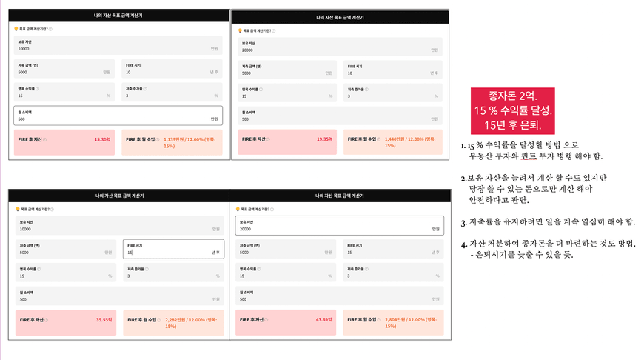Click 명목 수익률 info icon in the 19.35억 panel
The width and height of the screenshot is (644, 360).
pyautogui.click(x=261, y=89)
